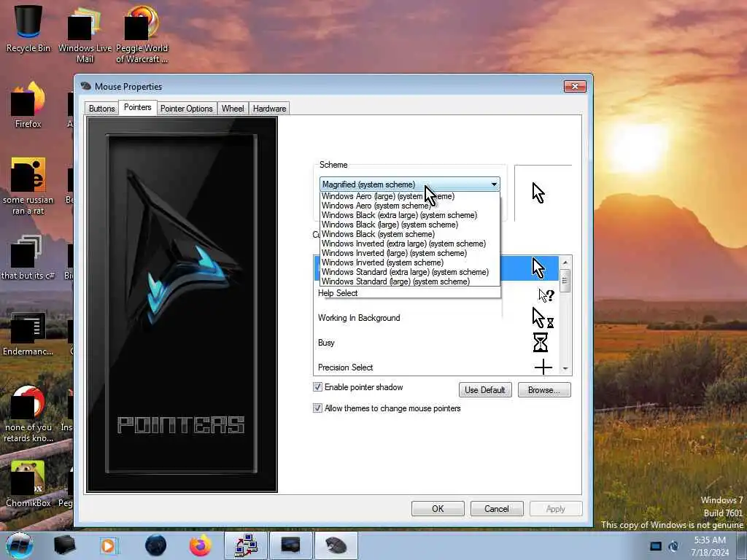This screenshot has width=747, height=560.
Task: Switch to the Hardware tab
Action: click(x=269, y=109)
